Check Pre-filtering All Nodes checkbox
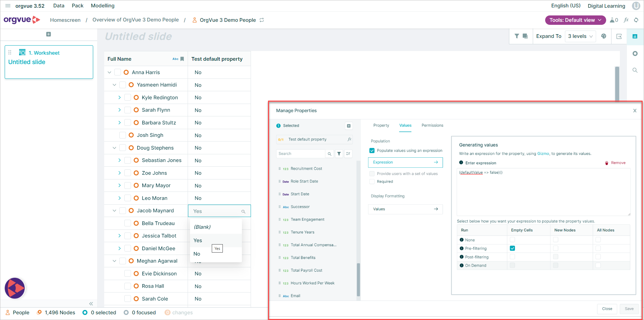Image resolution: width=644 pixels, height=320 pixels. tap(598, 248)
